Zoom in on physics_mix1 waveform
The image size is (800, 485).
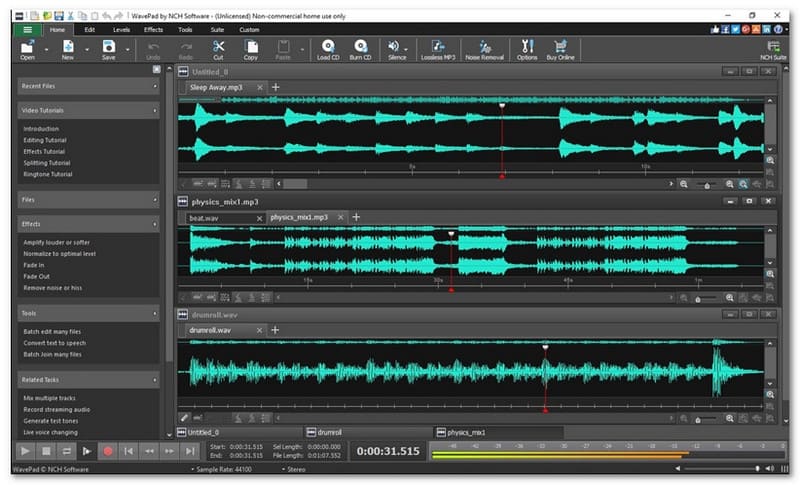click(x=730, y=297)
